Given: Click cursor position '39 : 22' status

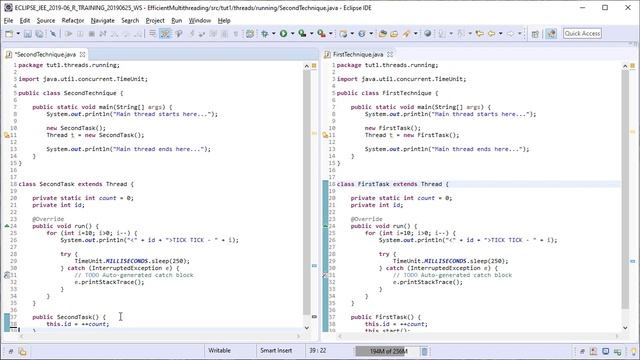Looking at the screenshot, I should click(x=318, y=351).
